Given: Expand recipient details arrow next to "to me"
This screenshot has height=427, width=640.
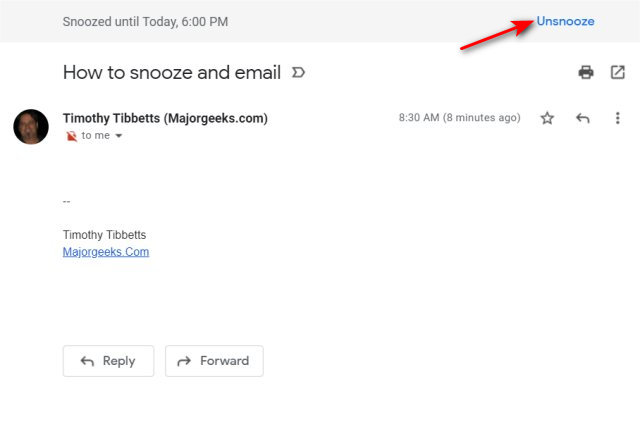Looking at the screenshot, I should pyautogui.click(x=118, y=136).
